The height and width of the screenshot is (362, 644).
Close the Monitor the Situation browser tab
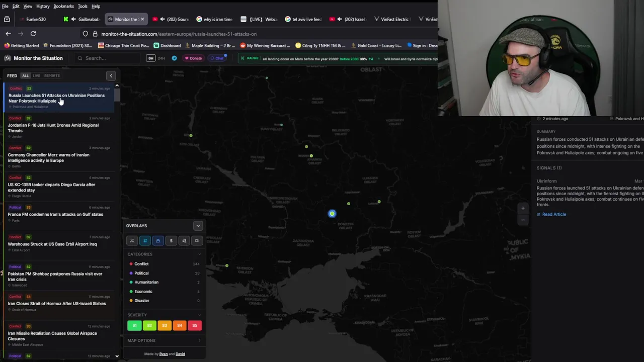coord(142,19)
